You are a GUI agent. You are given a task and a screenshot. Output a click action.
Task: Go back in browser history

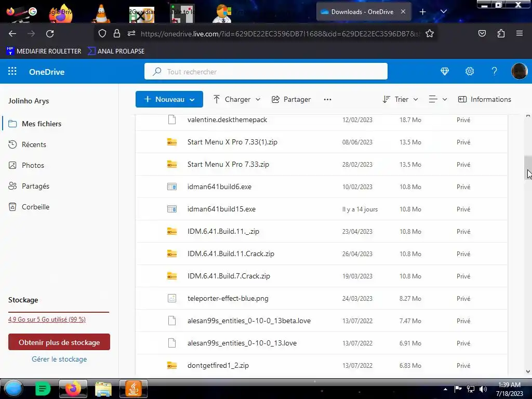pyautogui.click(x=12, y=34)
